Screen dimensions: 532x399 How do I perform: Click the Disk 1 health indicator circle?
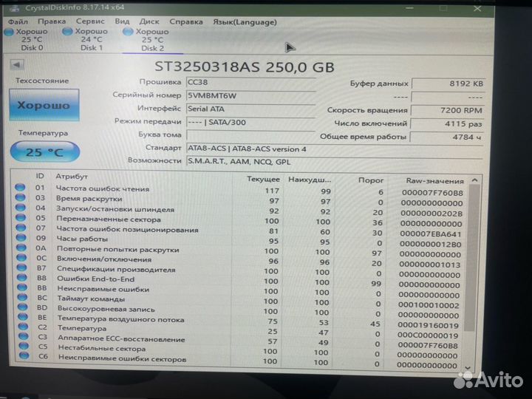pos(67,31)
